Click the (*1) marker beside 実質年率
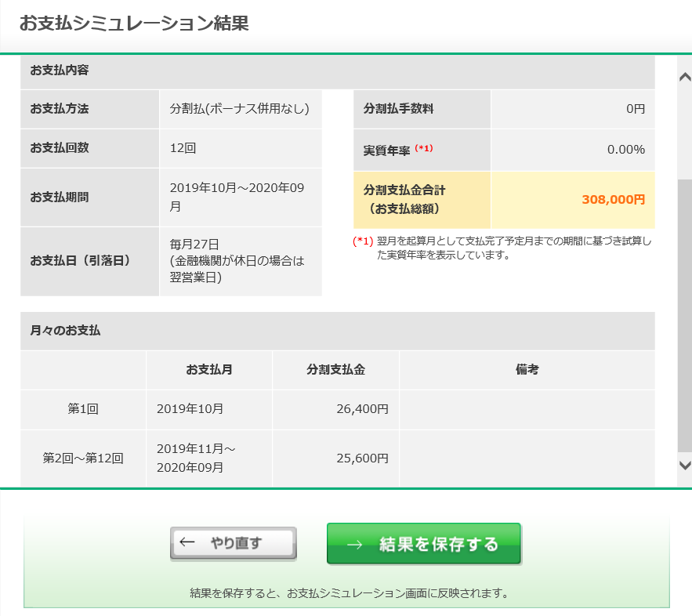 [424, 148]
